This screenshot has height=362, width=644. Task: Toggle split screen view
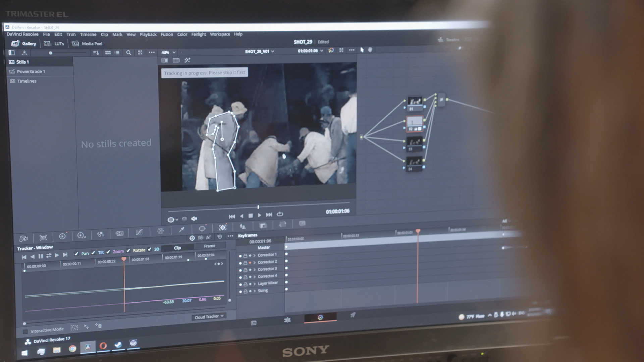tap(176, 60)
